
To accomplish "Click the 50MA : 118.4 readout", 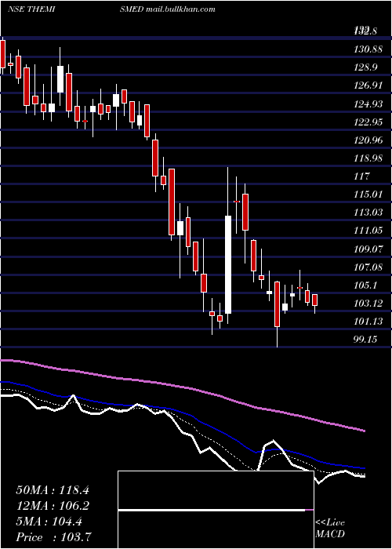I will [x=53, y=490].
